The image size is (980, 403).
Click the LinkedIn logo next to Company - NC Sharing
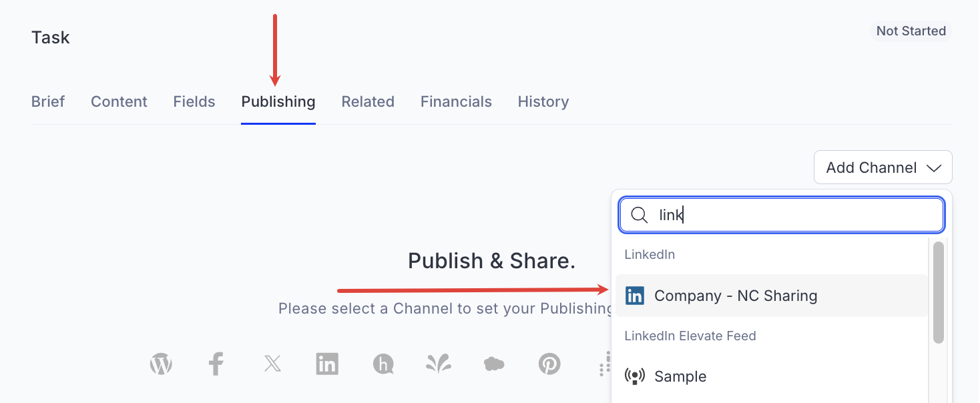click(634, 296)
